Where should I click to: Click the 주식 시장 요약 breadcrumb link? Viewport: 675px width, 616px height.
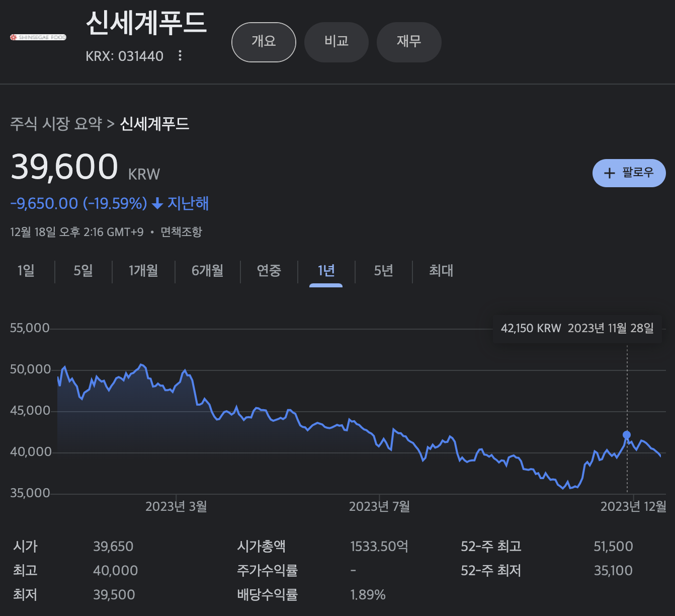click(x=56, y=124)
